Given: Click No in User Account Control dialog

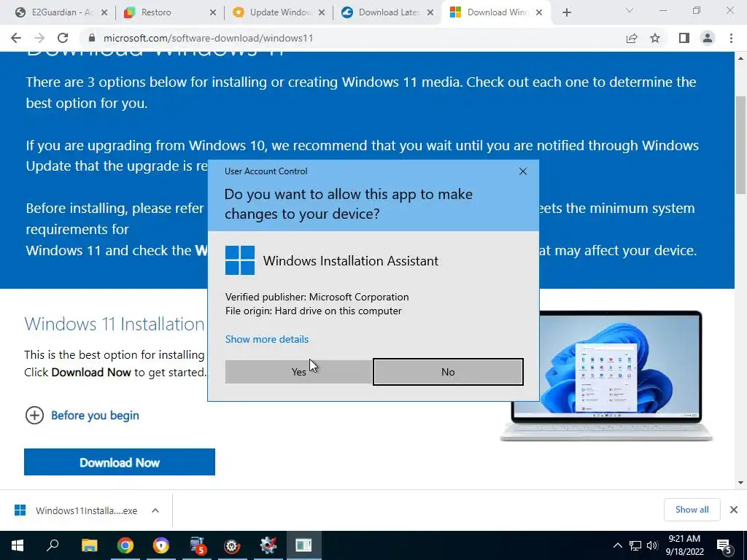Looking at the screenshot, I should (x=448, y=372).
